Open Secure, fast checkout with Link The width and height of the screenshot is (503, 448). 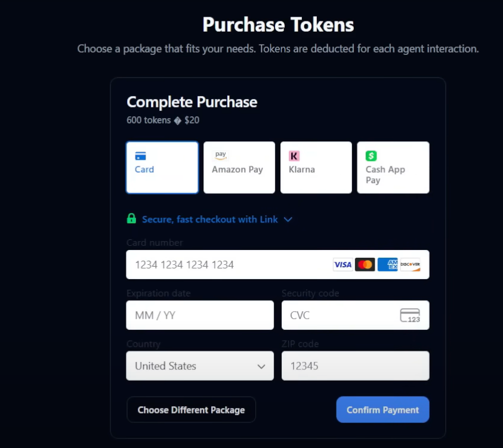[210, 220]
